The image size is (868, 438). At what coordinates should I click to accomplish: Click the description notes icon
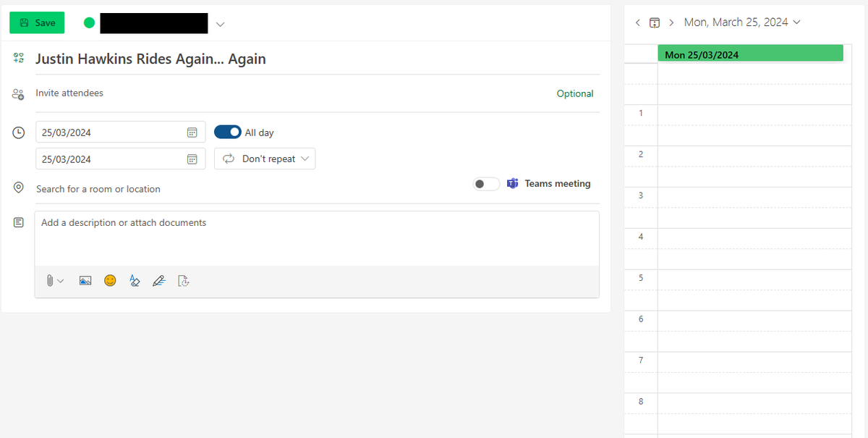19,223
